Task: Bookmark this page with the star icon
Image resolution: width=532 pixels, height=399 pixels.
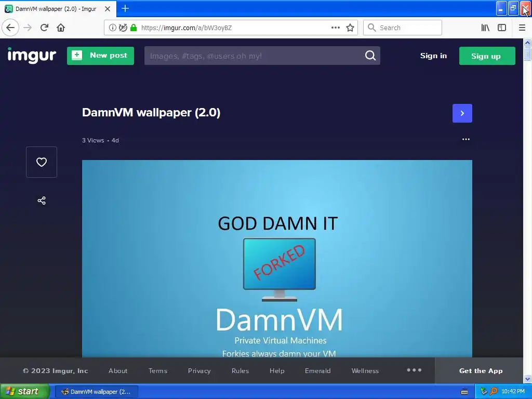Action: pos(350,28)
